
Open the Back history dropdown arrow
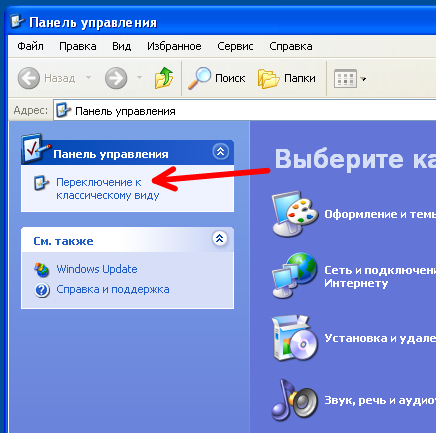88,78
